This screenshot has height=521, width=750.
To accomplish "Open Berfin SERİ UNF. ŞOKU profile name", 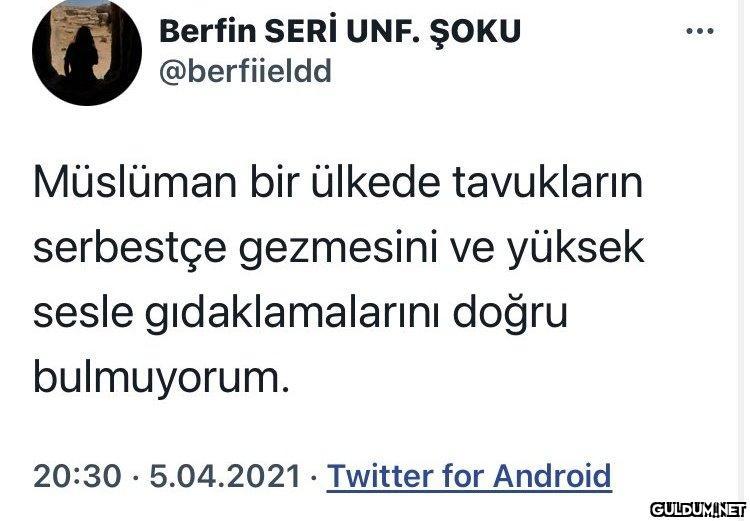I will click(339, 32).
